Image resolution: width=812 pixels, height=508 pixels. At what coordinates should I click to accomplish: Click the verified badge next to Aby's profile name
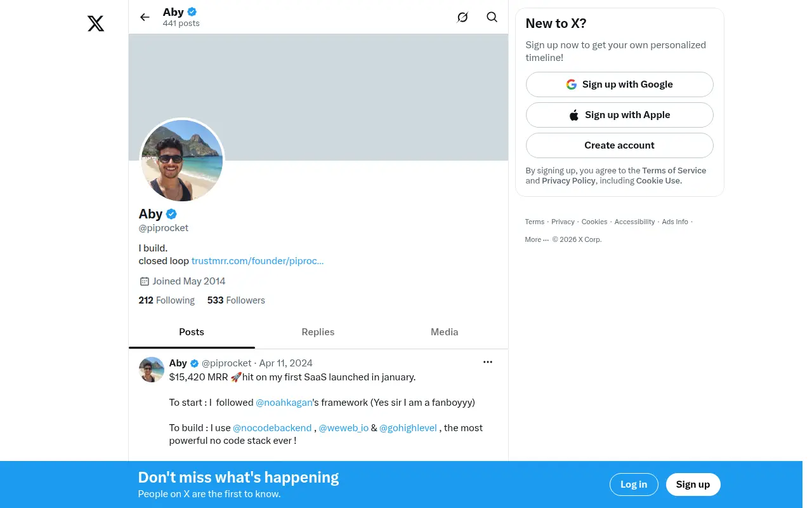(x=171, y=214)
